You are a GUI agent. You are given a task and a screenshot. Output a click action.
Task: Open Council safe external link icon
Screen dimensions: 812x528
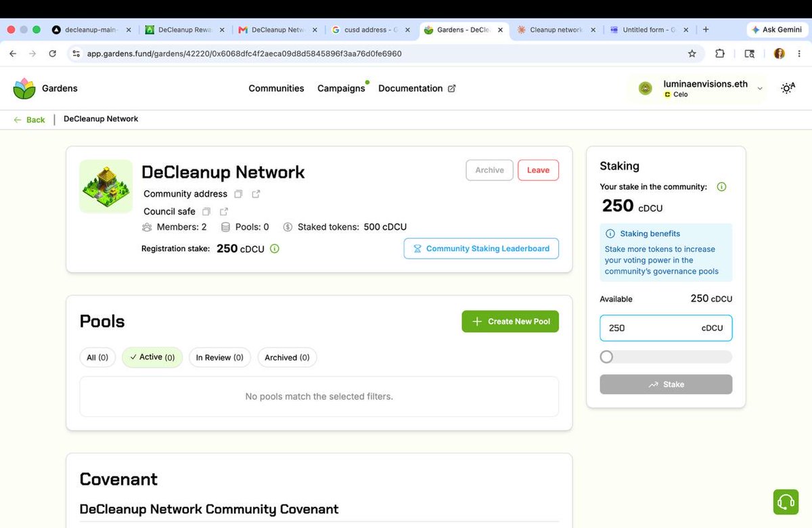point(224,212)
